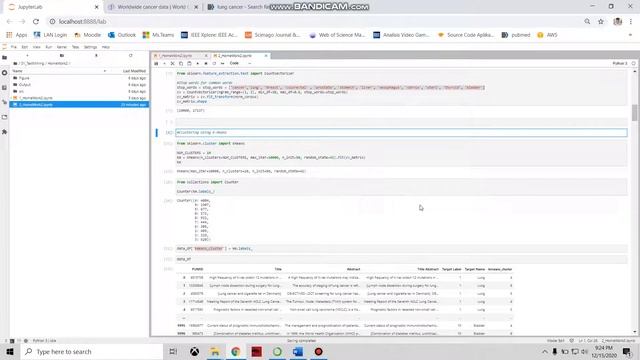Open the pubmed bookmark
The width and height of the screenshot is (640, 360).
(x=516, y=35)
